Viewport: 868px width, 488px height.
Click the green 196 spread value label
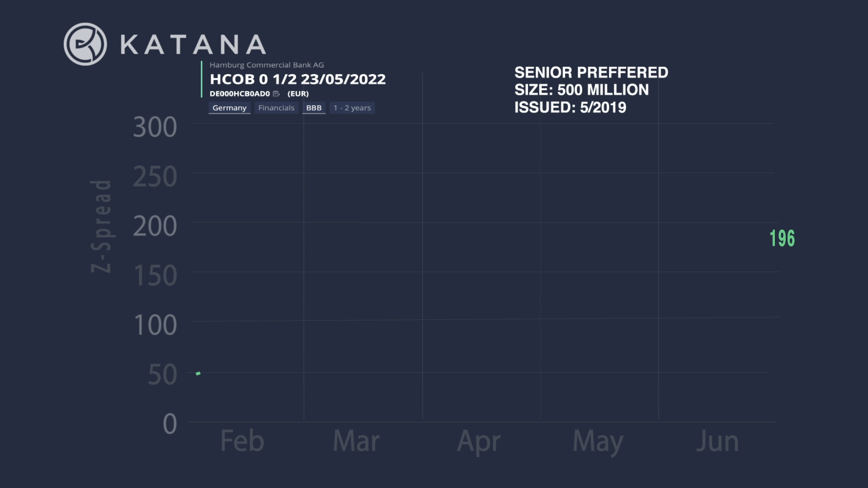[x=782, y=238]
